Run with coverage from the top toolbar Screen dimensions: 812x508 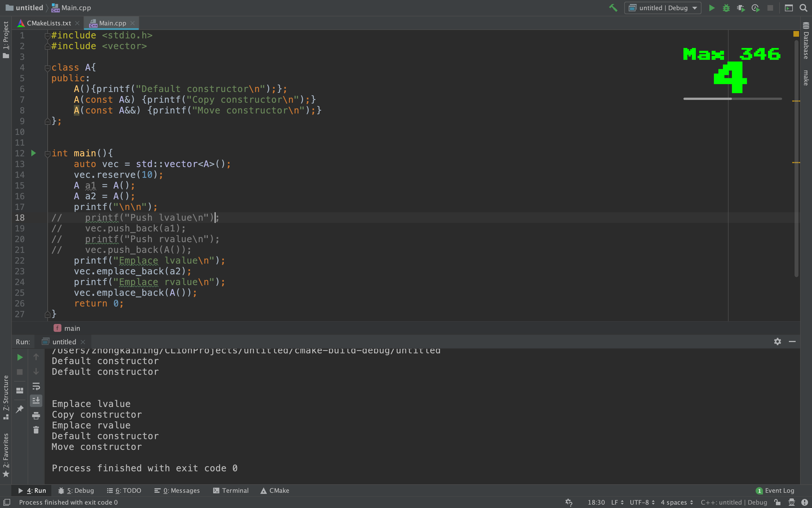pyautogui.click(x=741, y=8)
